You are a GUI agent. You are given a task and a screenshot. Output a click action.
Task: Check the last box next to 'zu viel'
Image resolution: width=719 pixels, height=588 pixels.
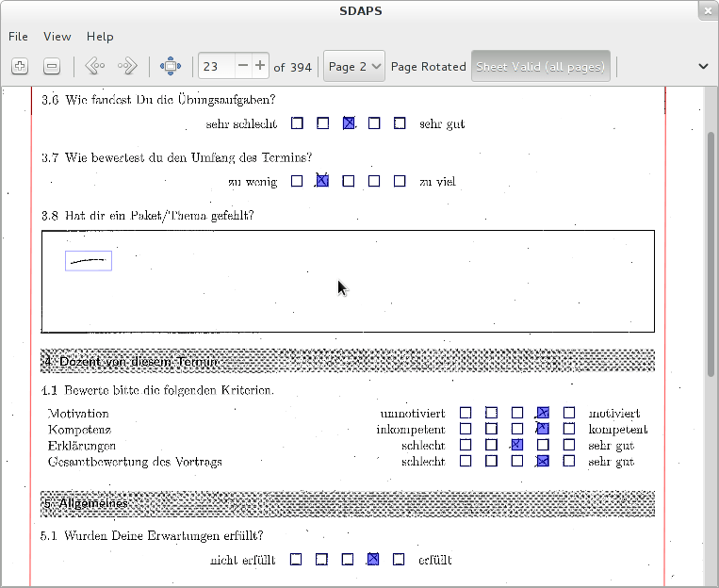(x=400, y=181)
